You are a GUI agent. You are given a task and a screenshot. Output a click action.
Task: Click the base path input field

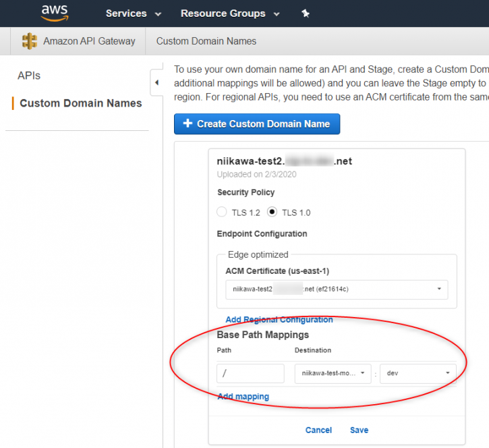[x=250, y=373]
